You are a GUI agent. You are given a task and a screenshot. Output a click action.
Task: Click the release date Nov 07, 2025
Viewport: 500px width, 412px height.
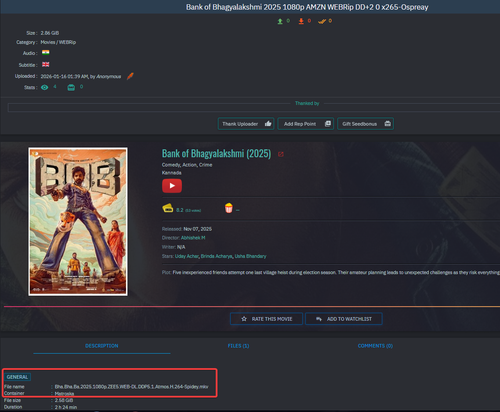[x=198, y=229]
